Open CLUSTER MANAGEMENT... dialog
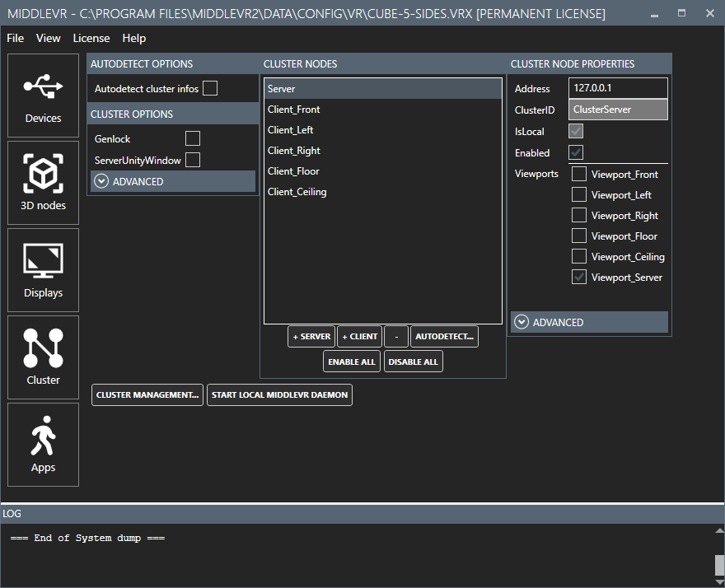This screenshot has width=725, height=588. [x=147, y=394]
